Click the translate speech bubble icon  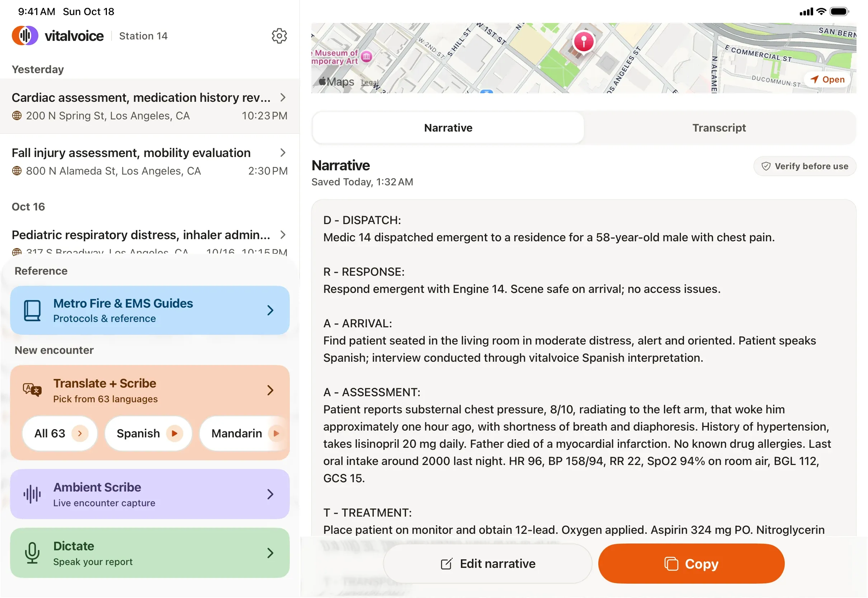point(32,390)
